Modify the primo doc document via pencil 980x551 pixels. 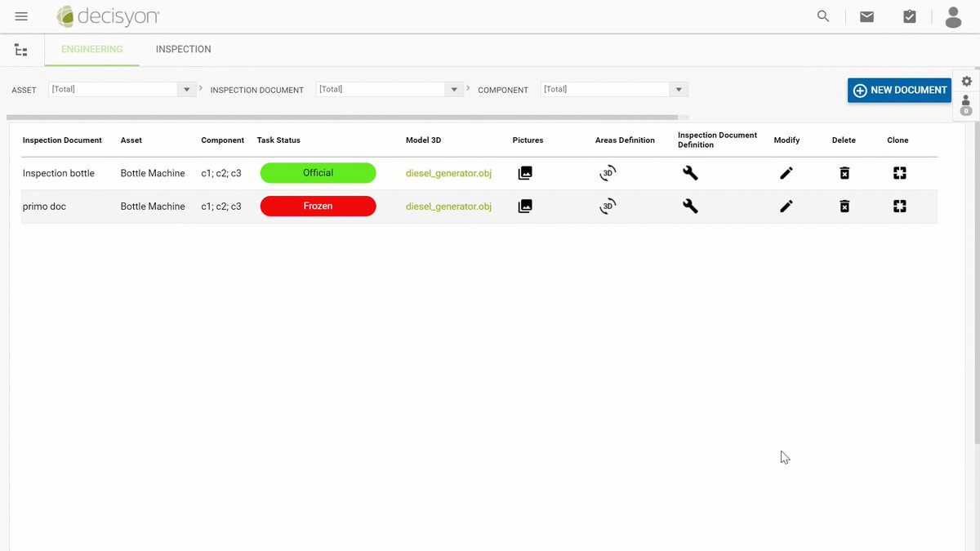786,207
